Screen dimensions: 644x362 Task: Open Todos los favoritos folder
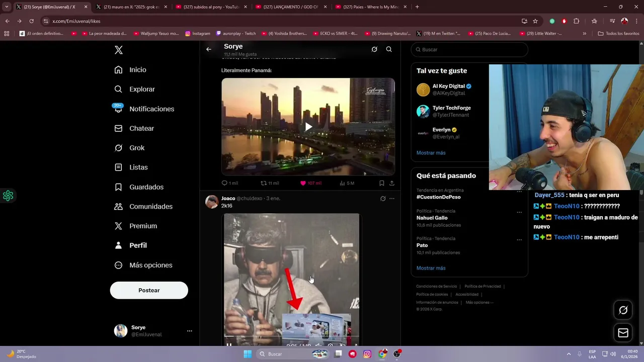pos(618,33)
